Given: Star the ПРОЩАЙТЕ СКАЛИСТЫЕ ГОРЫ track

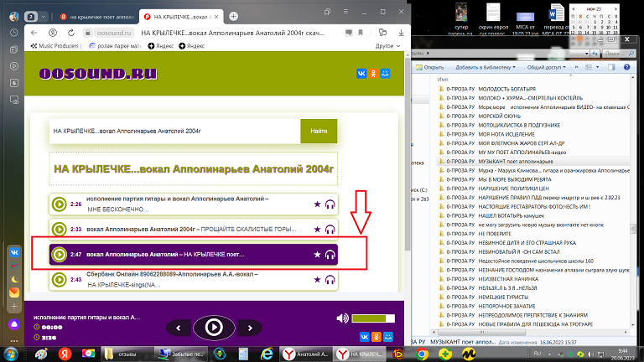Looking at the screenshot, I should pos(317,229).
